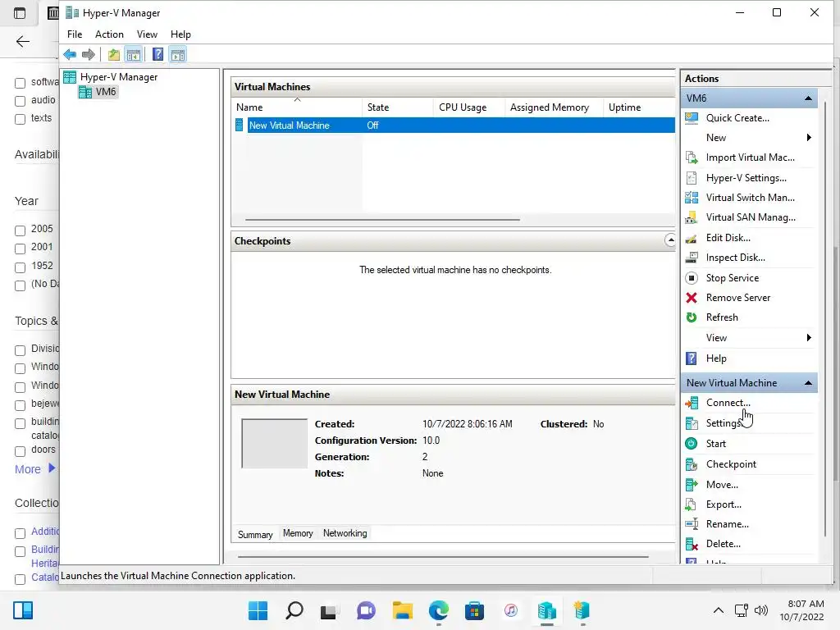Switch to the Summary tab
The width and height of the screenshot is (840, 630).
tap(255, 535)
